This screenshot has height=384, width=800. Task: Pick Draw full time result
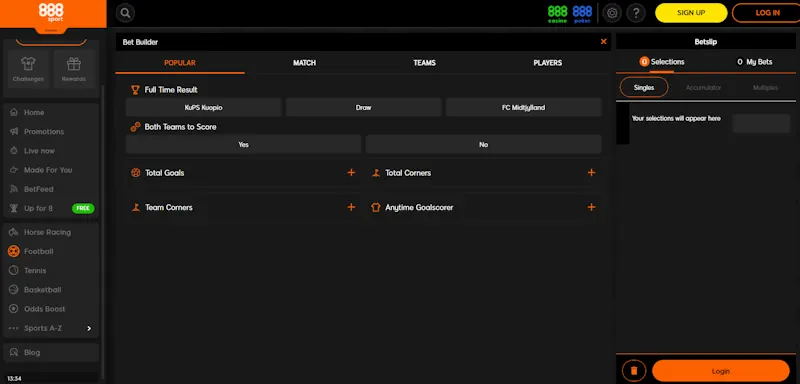pos(363,108)
